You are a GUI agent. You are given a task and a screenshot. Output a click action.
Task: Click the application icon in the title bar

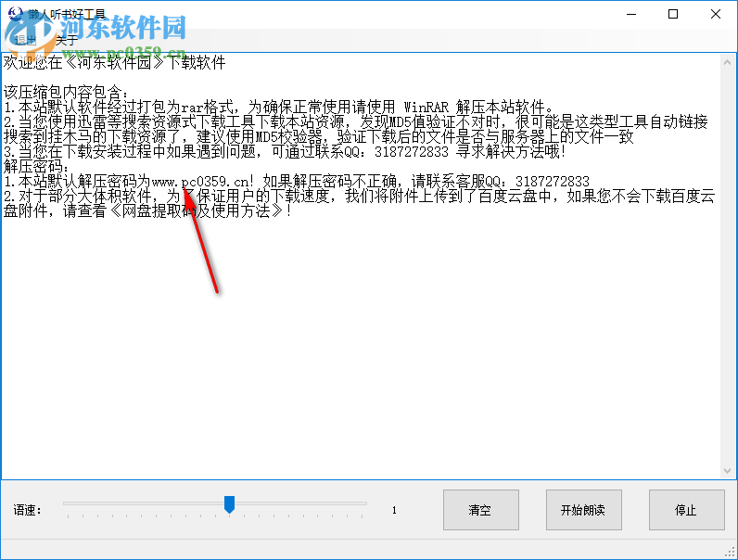[x=15, y=14]
